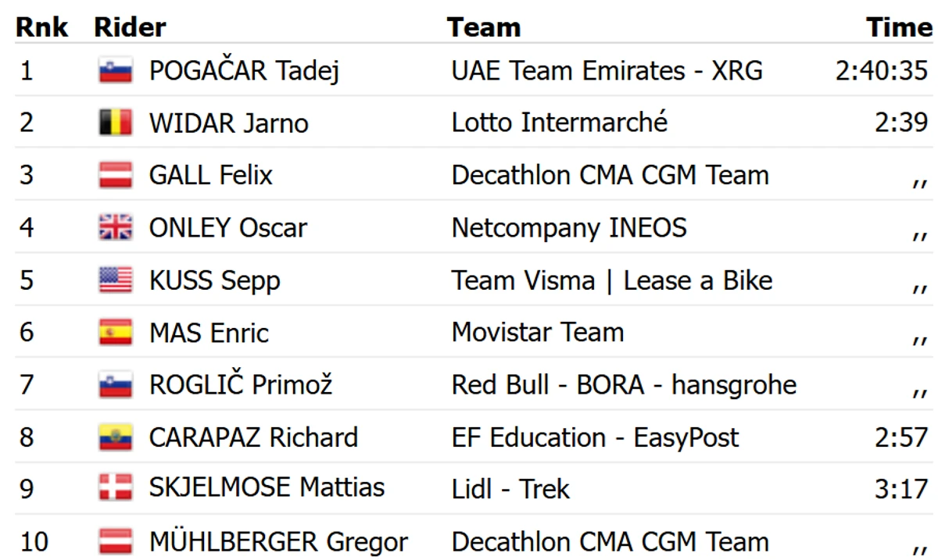The width and height of the screenshot is (938, 560).
Task: Click the Austrian flag beside Mühlberger
Action: (116, 541)
